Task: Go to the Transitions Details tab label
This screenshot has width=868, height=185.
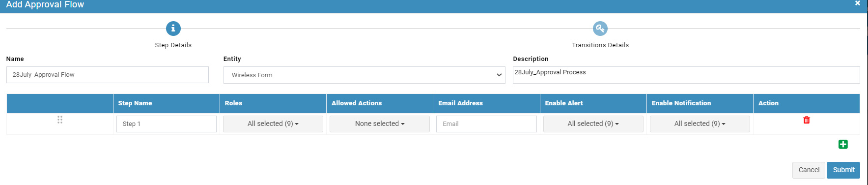Action: (600, 45)
